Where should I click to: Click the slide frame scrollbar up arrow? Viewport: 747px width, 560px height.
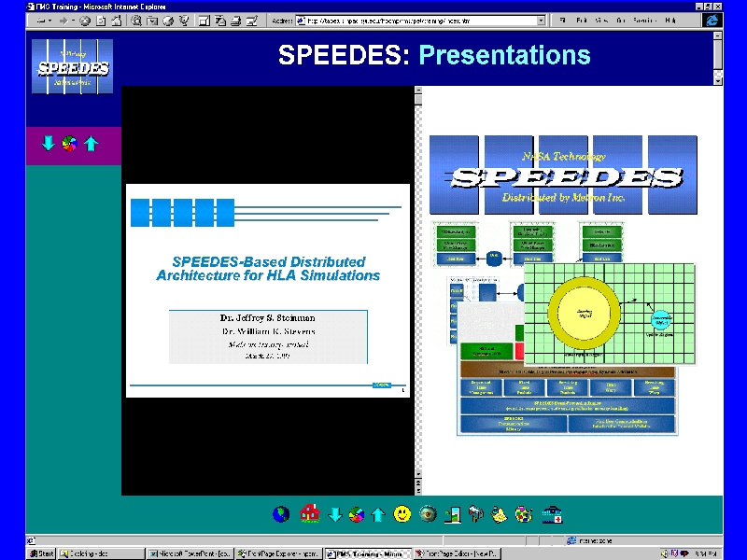418,90
